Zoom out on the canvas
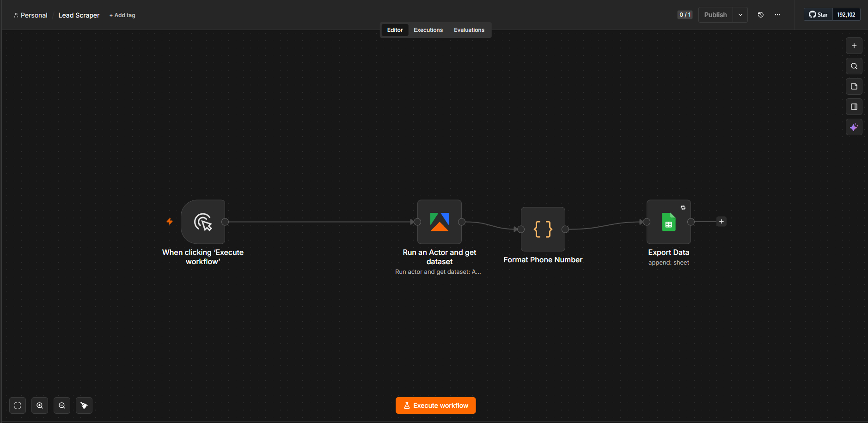 pyautogui.click(x=62, y=405)
